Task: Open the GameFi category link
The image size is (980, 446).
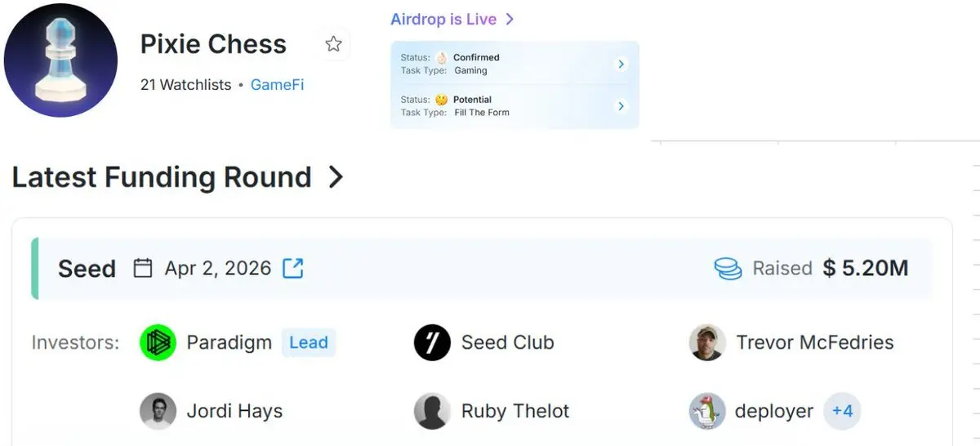Action: coord(277,84)
